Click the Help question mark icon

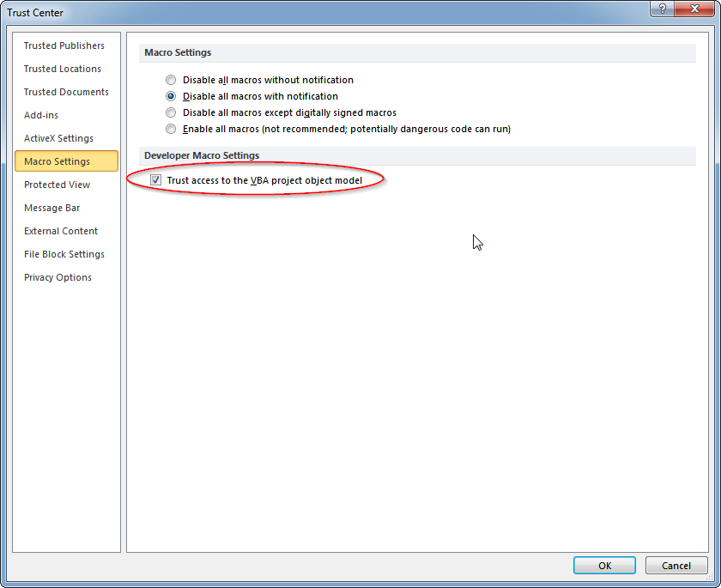click(x=662, y=9)
